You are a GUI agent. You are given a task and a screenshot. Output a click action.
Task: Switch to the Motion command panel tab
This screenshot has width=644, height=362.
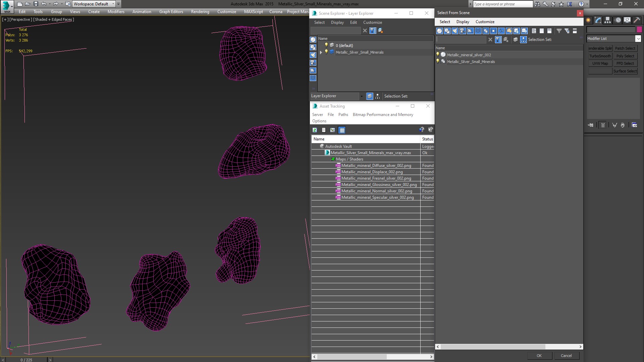point(618,20)
